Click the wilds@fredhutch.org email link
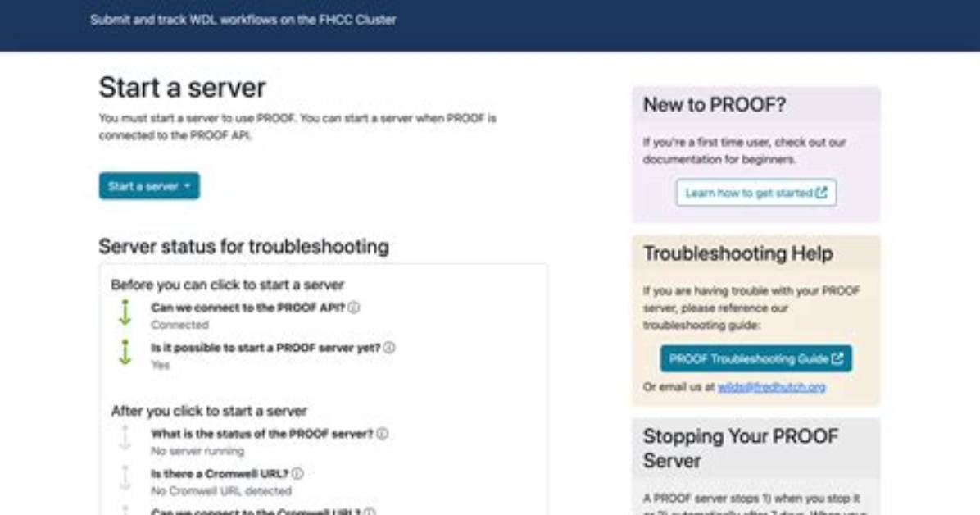 tap(771, 387)
